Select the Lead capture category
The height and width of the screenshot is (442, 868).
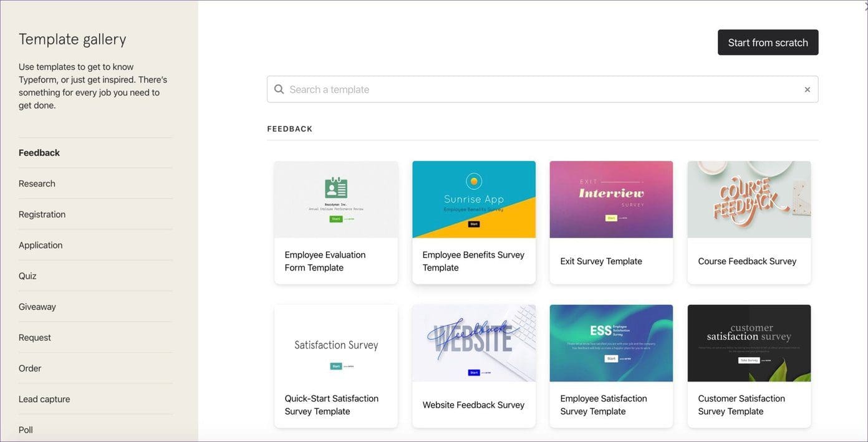pos(44,399)
